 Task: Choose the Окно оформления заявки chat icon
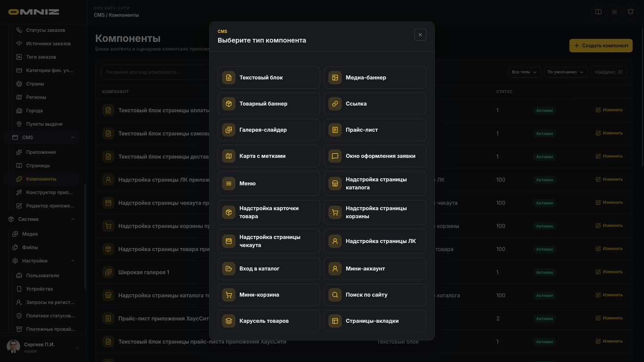(335, 156)
